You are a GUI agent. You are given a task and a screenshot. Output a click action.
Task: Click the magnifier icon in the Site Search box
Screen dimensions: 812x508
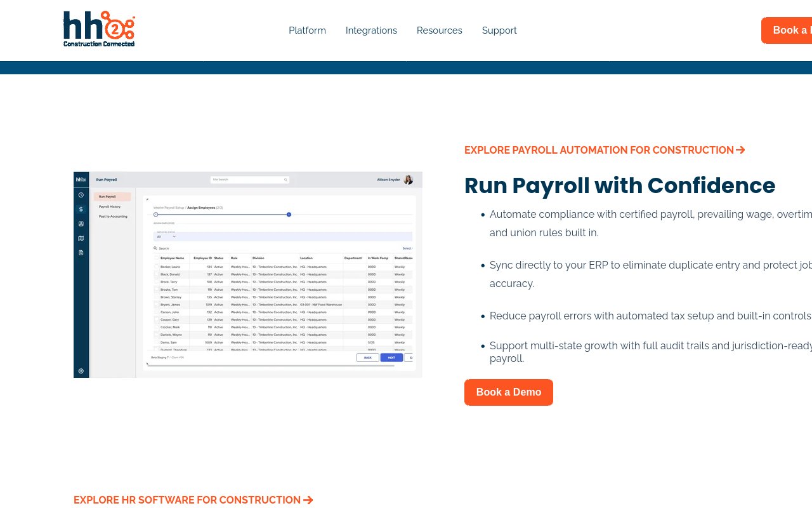tap(285, 180)
